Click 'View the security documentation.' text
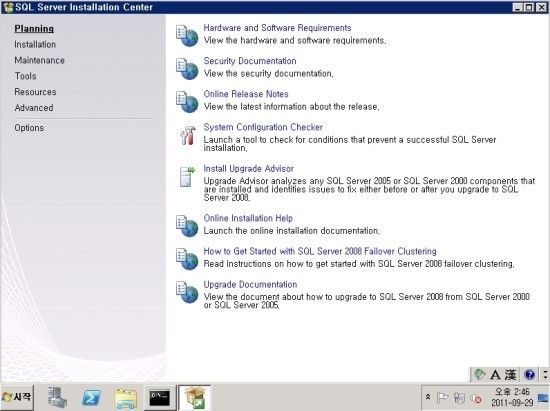This screenshot has height=411, width=550. [x=269, y=74]
